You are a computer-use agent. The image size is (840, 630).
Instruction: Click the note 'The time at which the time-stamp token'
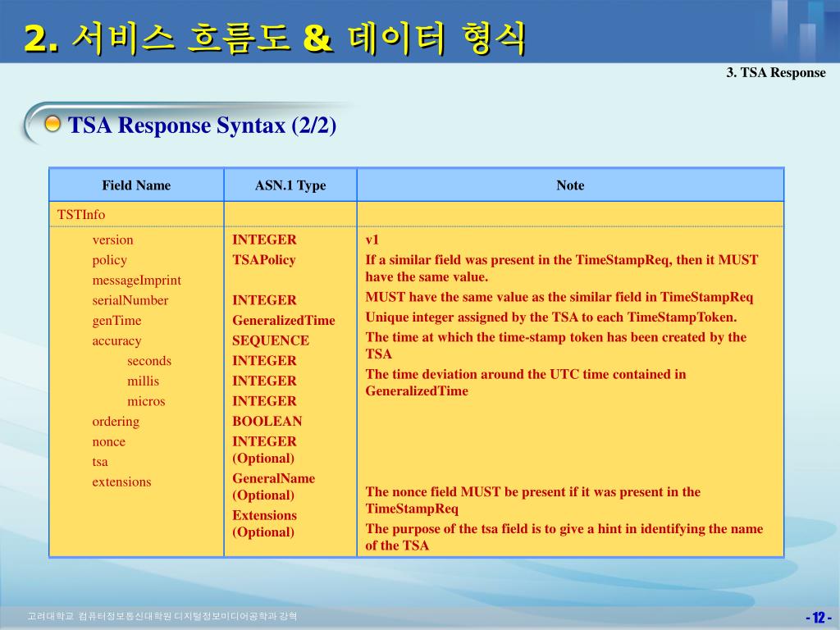[555, 345]
